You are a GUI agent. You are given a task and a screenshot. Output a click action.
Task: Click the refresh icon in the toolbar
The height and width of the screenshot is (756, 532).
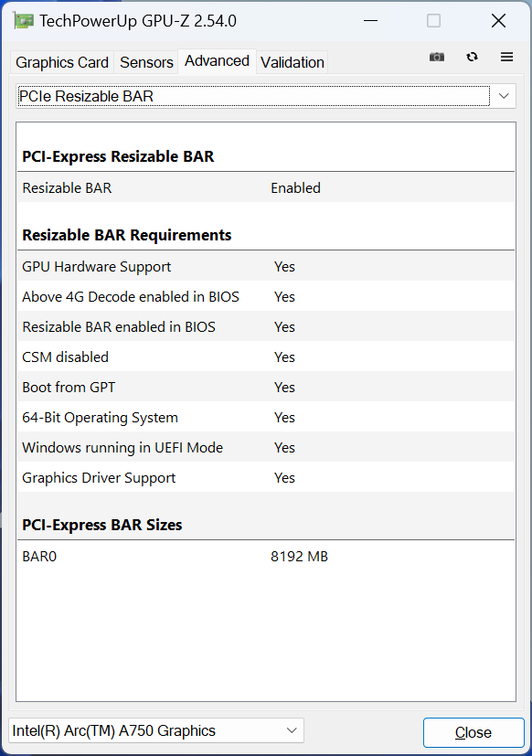pyautogui.click(x=472, y=57)
